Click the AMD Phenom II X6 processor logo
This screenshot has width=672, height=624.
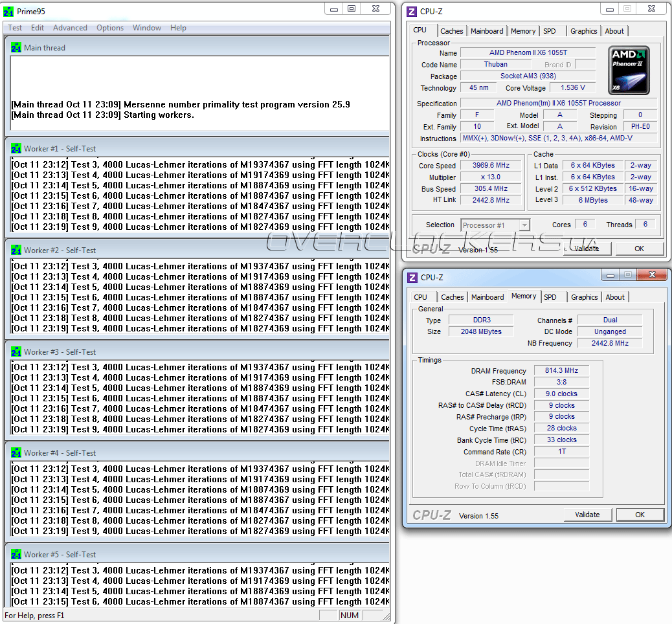point(629,71)
